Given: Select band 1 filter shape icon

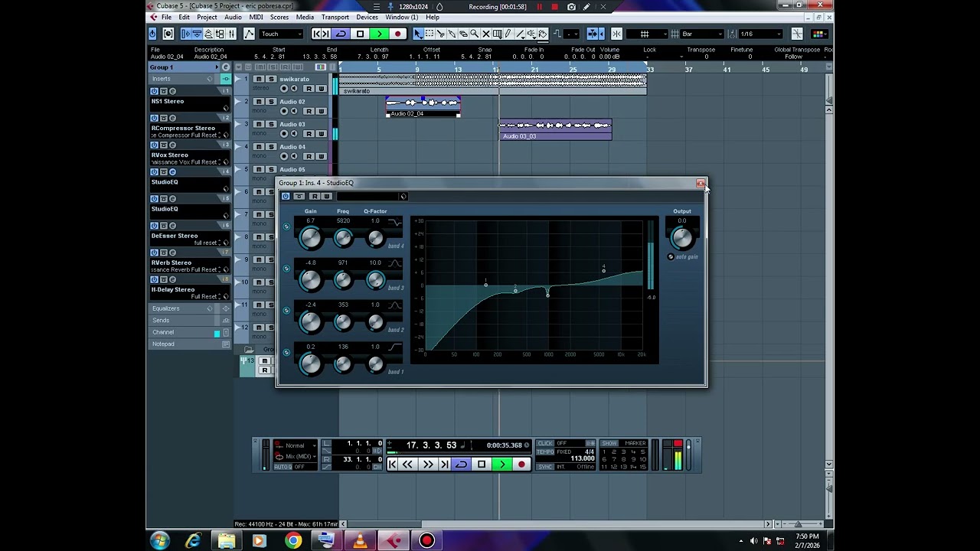Looking at the screenshot, I should [x=395, y=347].
